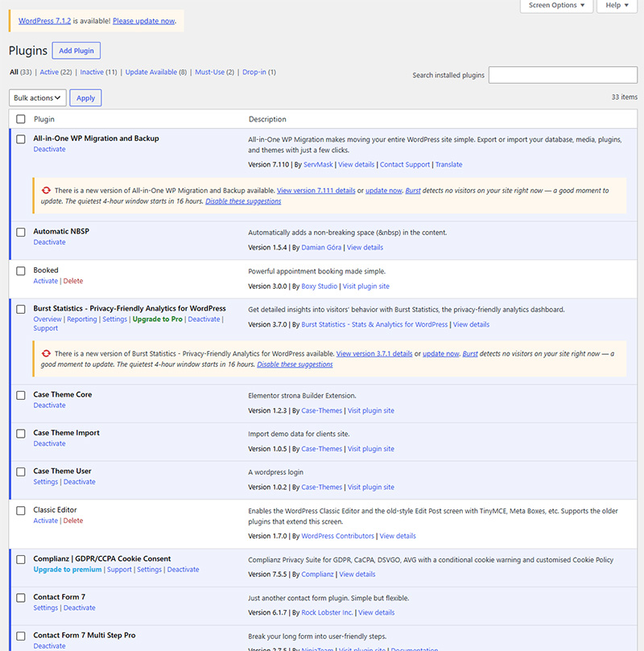Open ServMask author link
This screenshot has height=651, width=644.
318,164
